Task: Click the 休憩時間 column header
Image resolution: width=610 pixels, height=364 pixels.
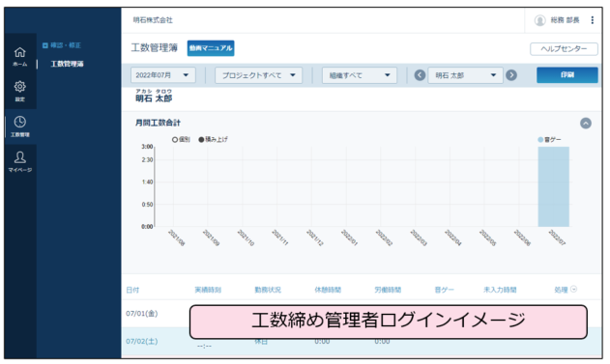Action: tap(328, 290)
